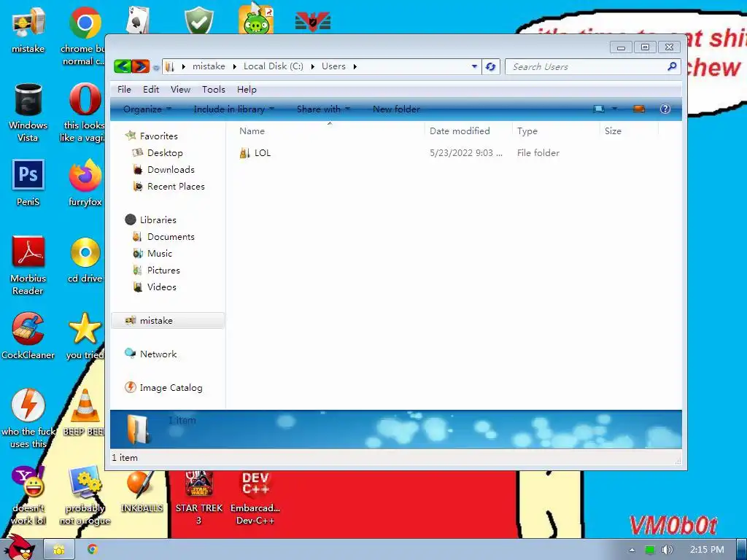The image size is (747, 560).
Task: Select the STAR TREK 3 desktop icon
Action: click(x=199, y=497)
